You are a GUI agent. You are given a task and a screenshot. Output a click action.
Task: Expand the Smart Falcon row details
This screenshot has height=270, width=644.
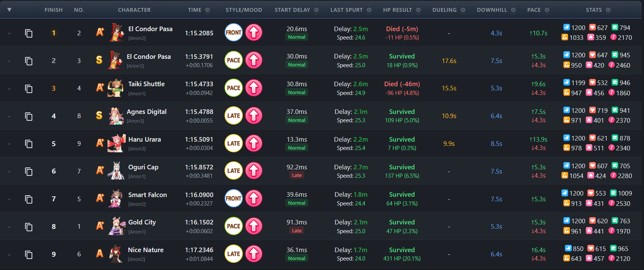tap(9, 199)
